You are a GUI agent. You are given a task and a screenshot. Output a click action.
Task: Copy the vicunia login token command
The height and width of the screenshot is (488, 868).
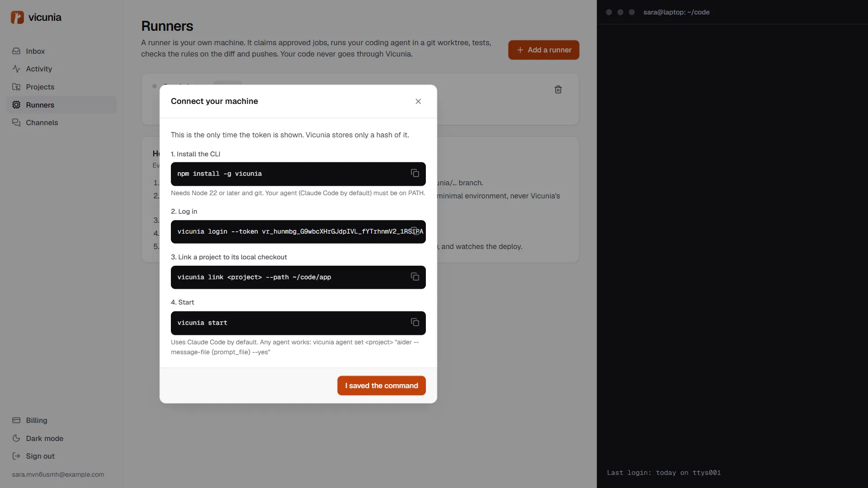pos(415,231)
